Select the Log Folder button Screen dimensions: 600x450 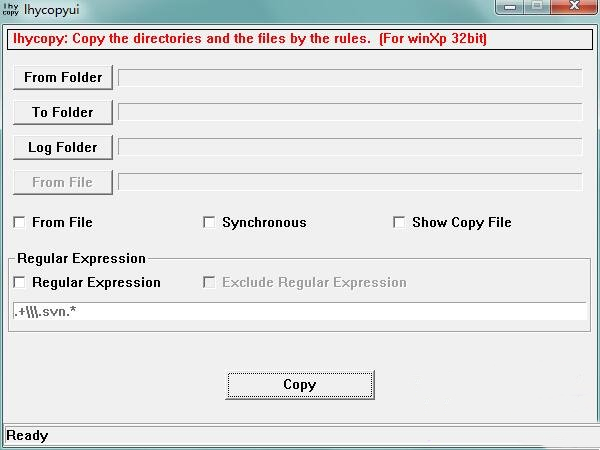(x=63, y=147)
